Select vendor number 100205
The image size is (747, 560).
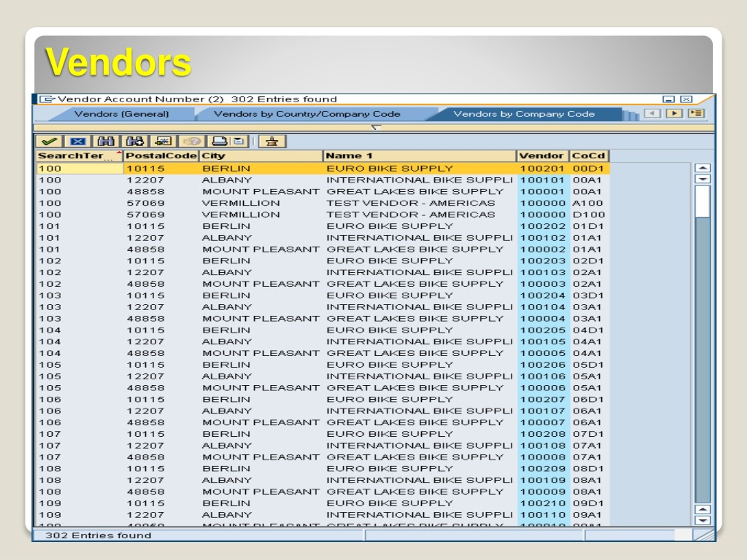542,330
